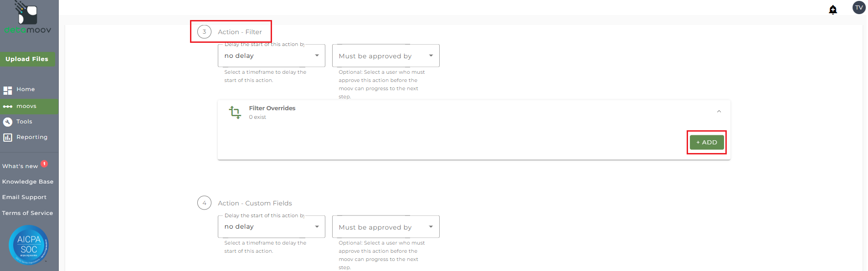Screen dimensions: 868x271
Task: Click the AICPA SOC badge
Action: pos(29,245)
